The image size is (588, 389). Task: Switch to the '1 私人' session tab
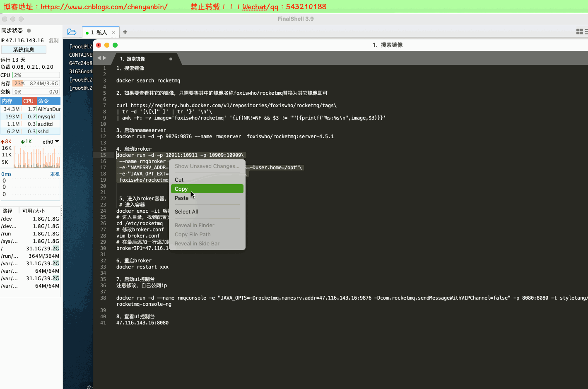(x=101, y=32)
